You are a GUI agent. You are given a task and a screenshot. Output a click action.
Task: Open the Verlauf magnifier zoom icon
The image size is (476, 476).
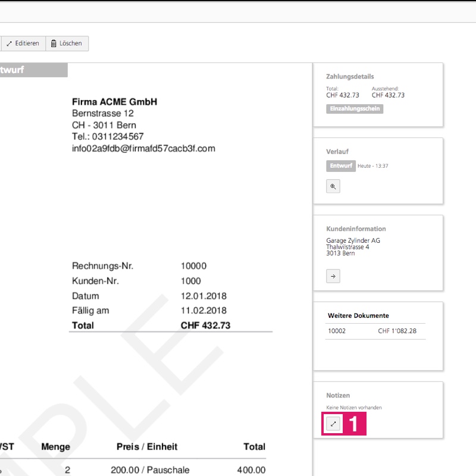333,186
